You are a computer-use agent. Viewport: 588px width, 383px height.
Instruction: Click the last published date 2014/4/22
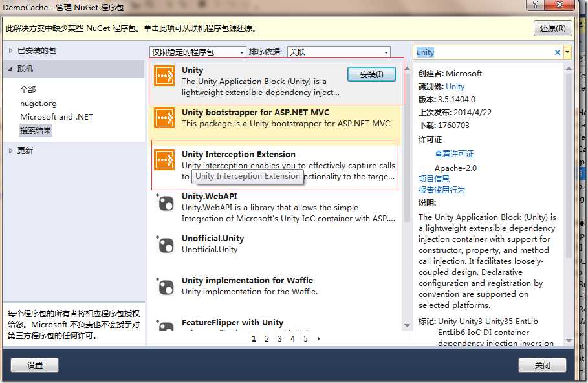point(472,112)
